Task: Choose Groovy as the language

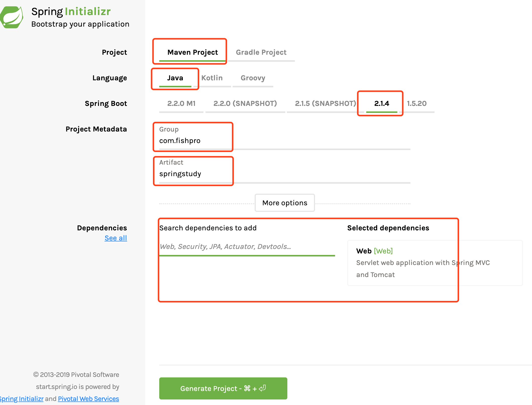Action: pos(253,78)
